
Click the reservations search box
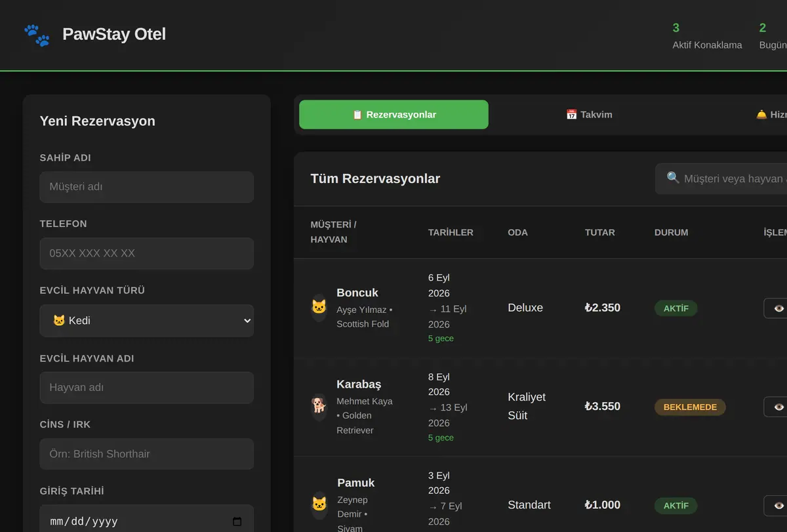[x=721, y=178]
